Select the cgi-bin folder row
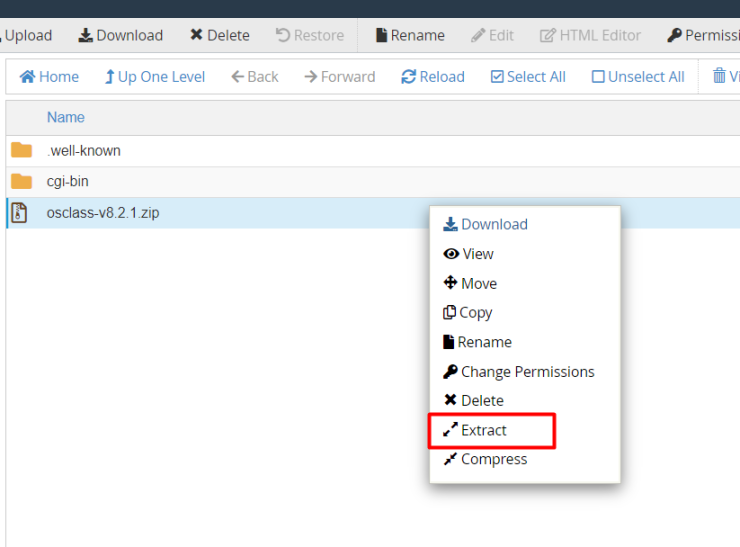 tap(373, 182)
